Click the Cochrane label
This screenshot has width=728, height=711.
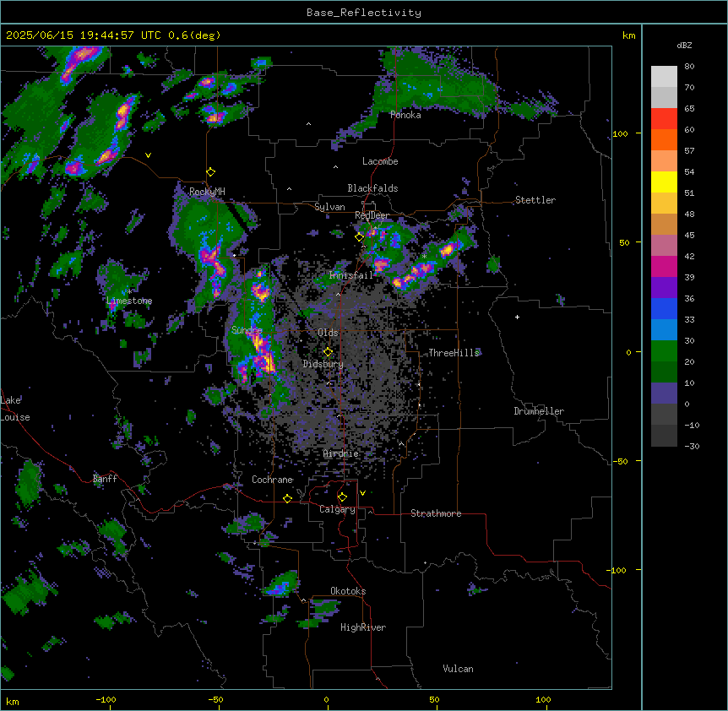click(272, 480)
